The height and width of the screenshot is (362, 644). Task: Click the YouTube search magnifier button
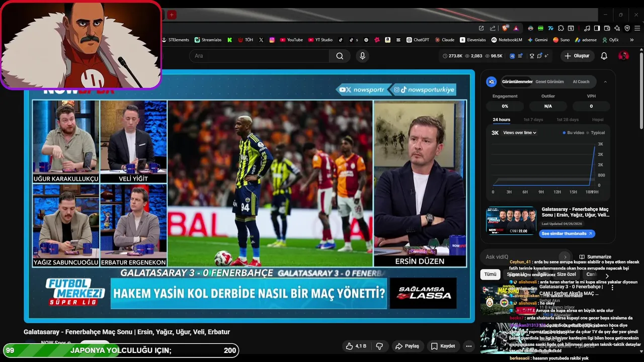pos(340,56)
